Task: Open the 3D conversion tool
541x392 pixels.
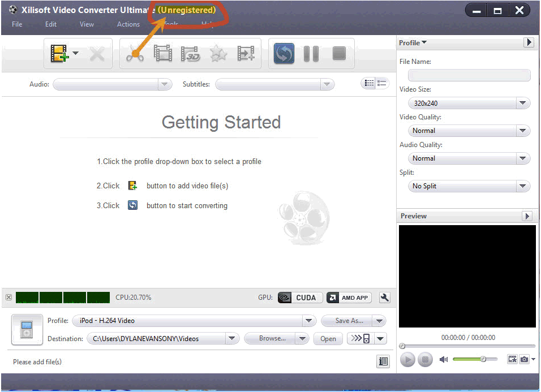Action: click(191, 54)
